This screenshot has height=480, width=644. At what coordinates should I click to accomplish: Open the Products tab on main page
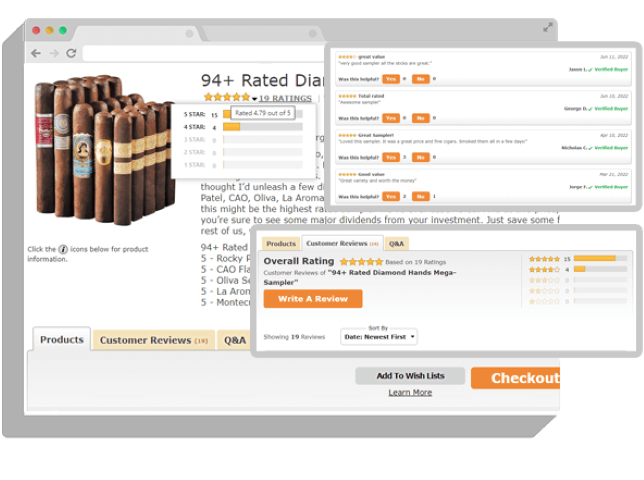62,340
